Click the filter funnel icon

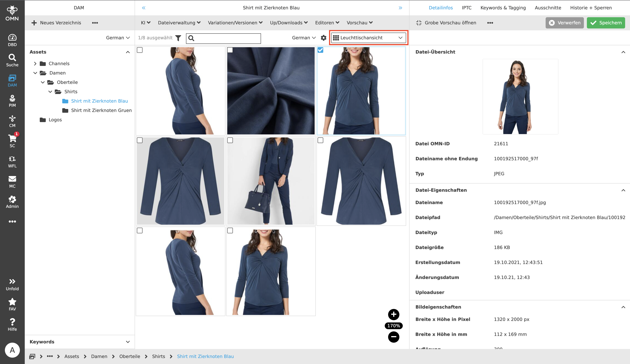178,38
